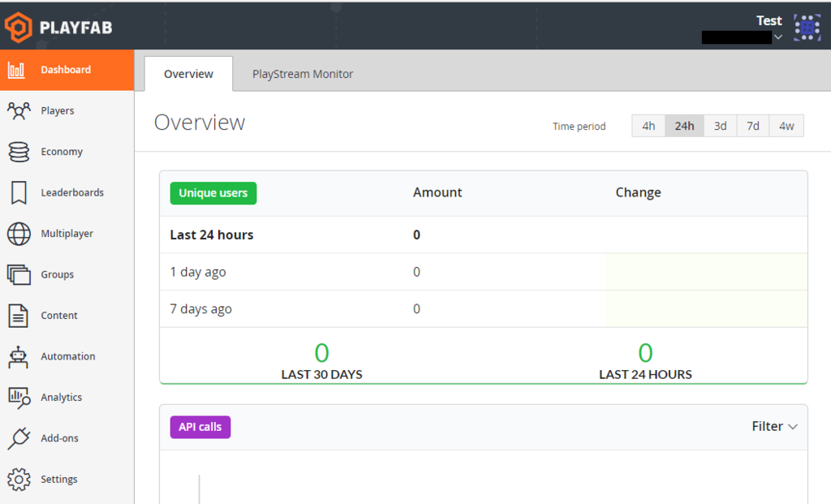The width and height of the screenshot is (831, 504).
Task: Set time period to 3d
Action: pyautogui.click(x=720, y=126)
